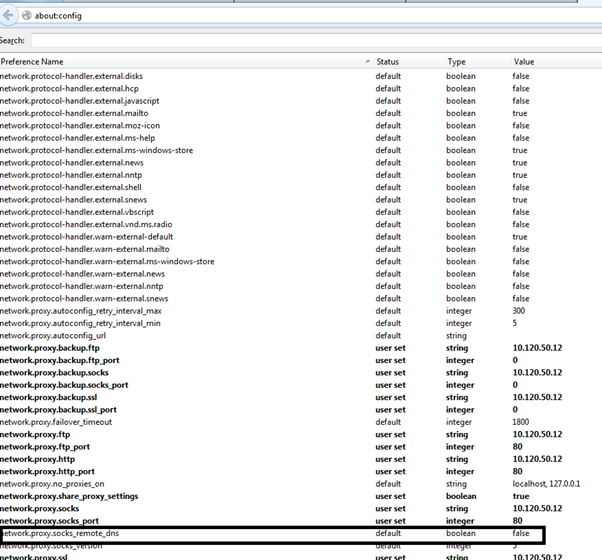Sort by the Preference Name column header

point(150,62)
